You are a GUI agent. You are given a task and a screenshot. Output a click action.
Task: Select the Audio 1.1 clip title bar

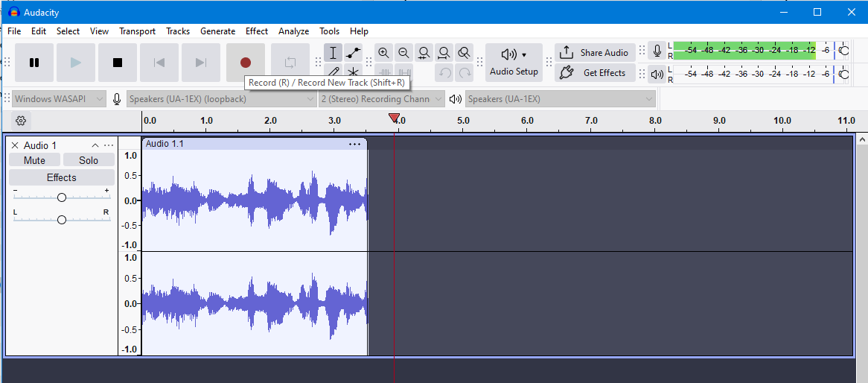coord(255,144)
